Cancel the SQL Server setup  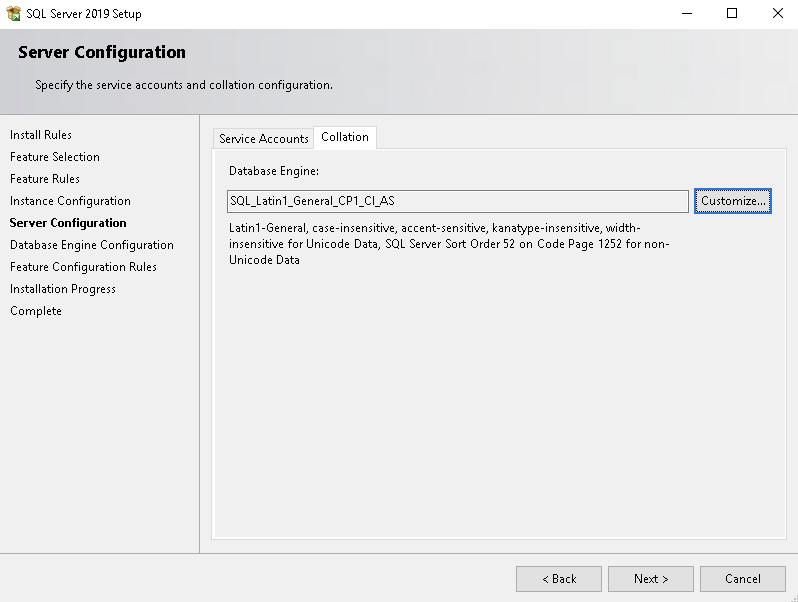(x=743, y=579)
